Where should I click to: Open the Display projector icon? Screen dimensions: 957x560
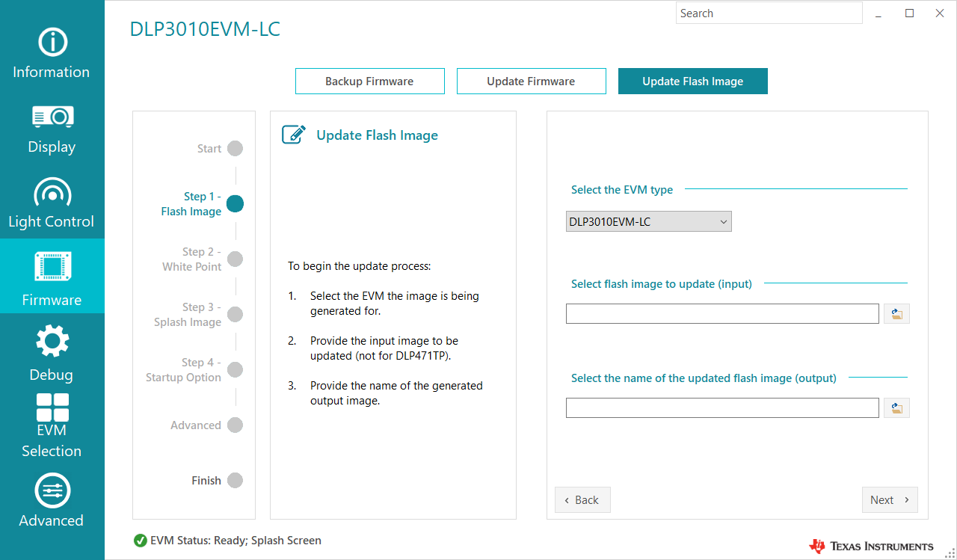(x=52, y=117)
